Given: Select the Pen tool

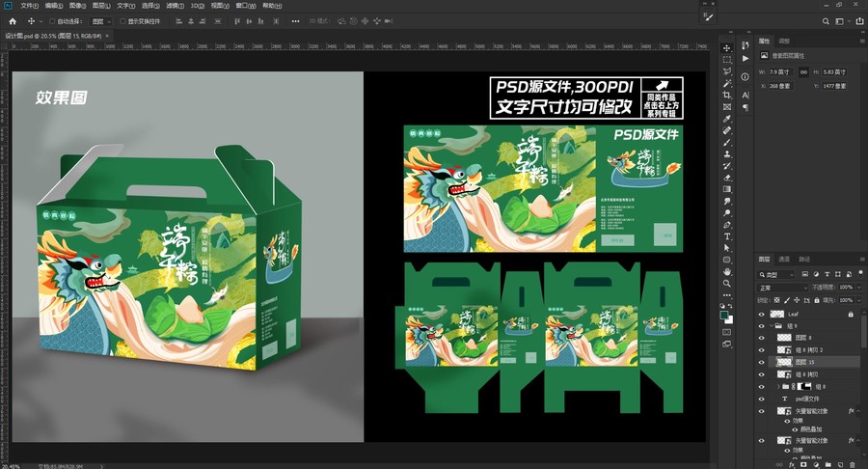Looking at the screenshot, I should pos(727,225).
